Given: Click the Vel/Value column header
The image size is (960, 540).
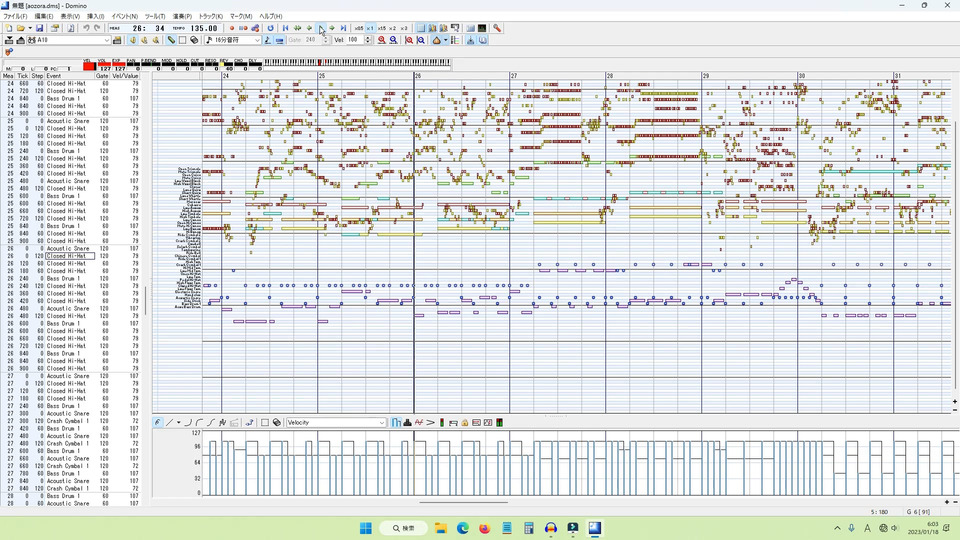Looking at the screenshot, I should 126,76.
